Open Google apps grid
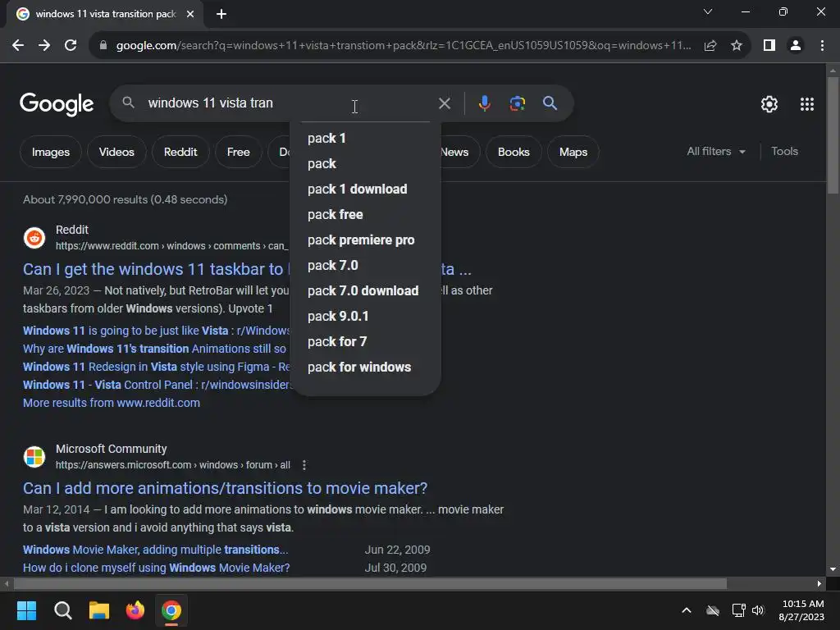This screenshot has width=840, height=630. 807,104
